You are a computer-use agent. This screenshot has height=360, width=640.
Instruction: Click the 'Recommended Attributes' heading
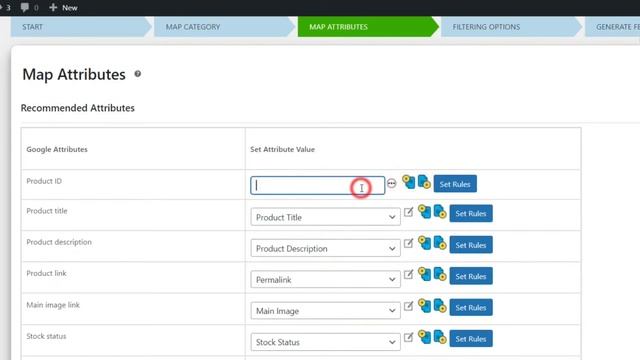[78, 108]
